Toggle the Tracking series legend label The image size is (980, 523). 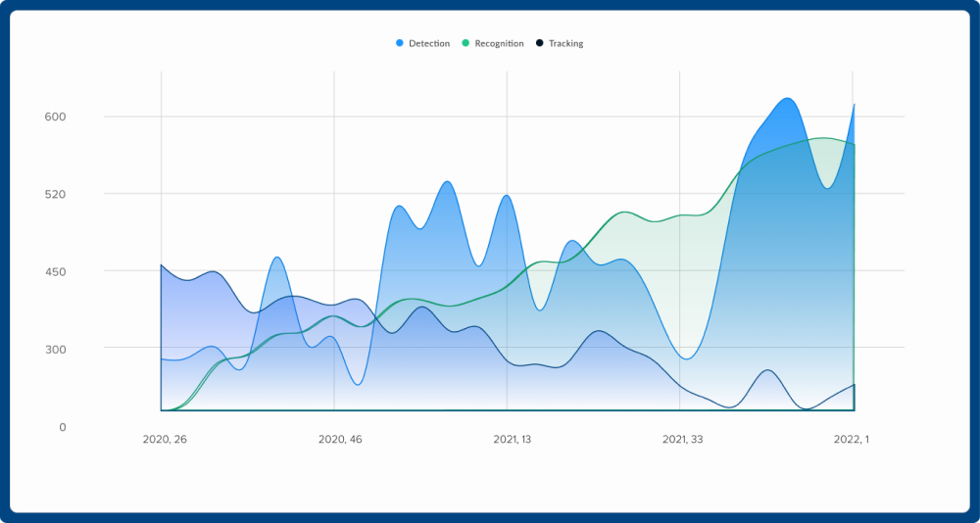tap(565, 43)
